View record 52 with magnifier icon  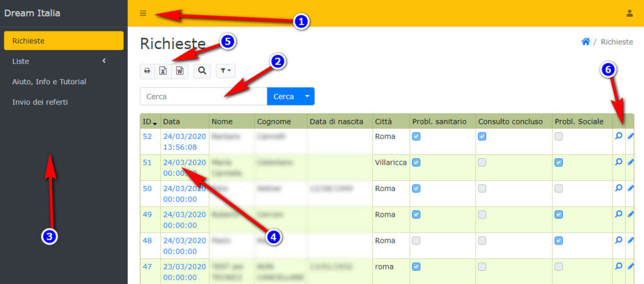tap(619, 136)
